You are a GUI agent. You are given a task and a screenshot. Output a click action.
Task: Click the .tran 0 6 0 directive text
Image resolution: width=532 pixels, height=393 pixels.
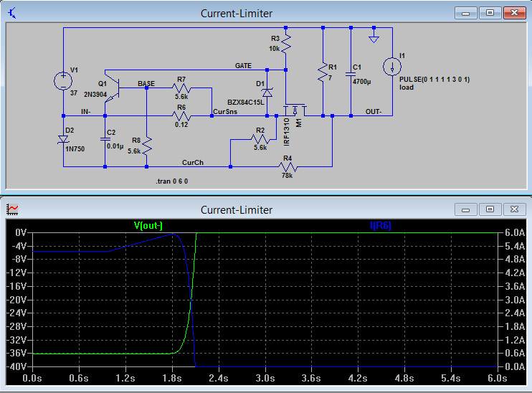coord(172,181)
